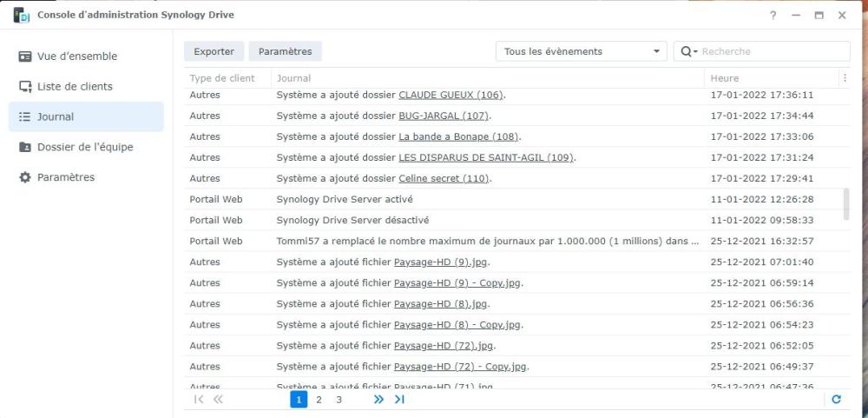Select the Tommi57 a remplacé le nombre entry
The image size is (868, 418).
[x=517, y=242]
